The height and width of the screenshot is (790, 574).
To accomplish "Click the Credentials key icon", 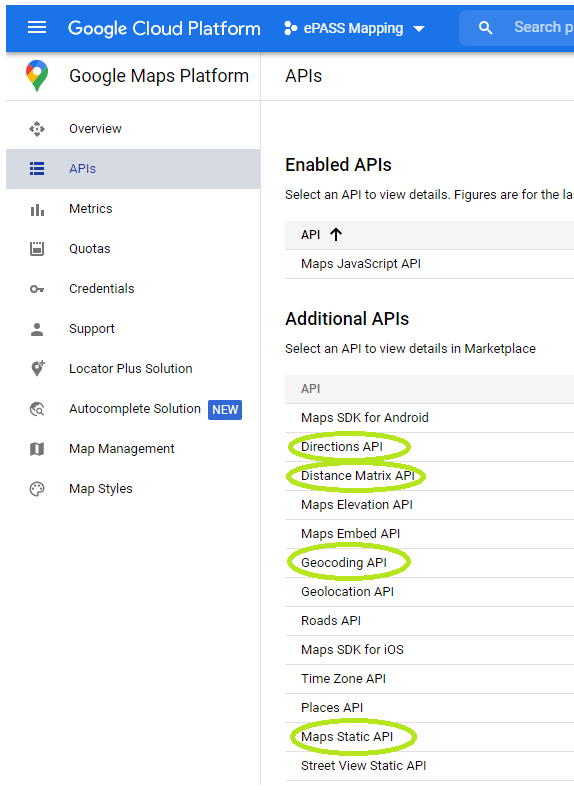I will coord(37,289).
